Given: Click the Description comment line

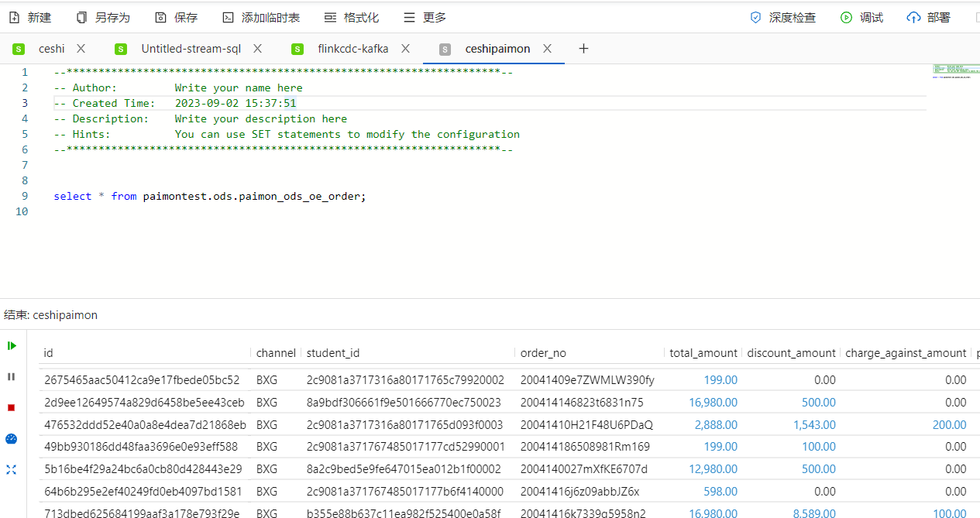Looking at the screenshot, I should pyautogui.click(x=201, y=118).
